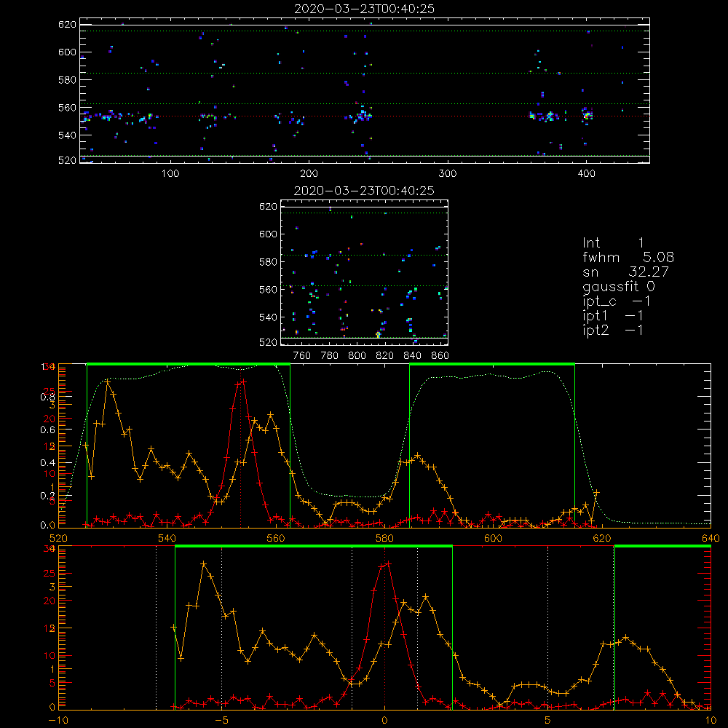Image resolution: width=728 pixels, height=728 pixels.
Task: Click y-axis label '580' on top plot
Action: 67,80
